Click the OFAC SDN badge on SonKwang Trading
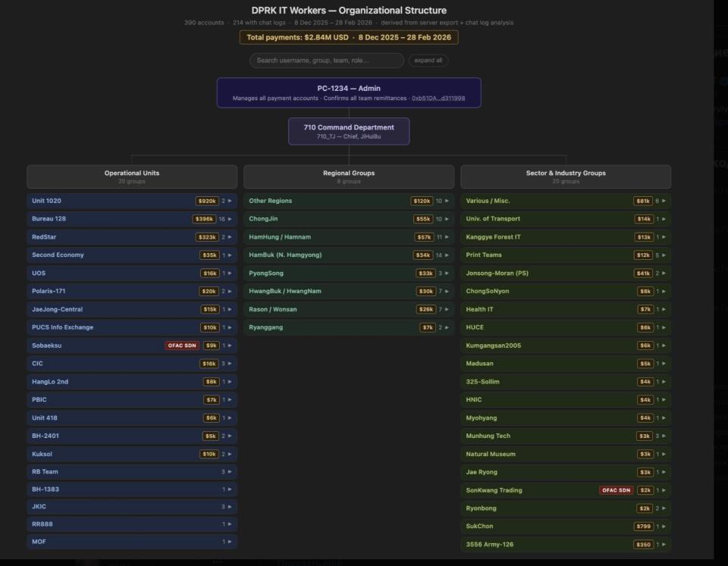 (x=617, y=490)
